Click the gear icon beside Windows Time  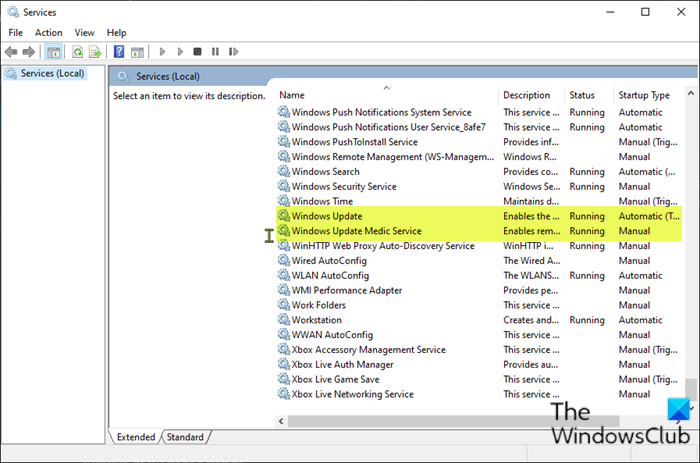click(284, 201)
